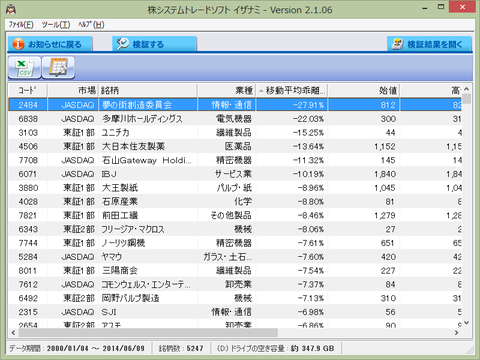Select the 石原産業 row
The image size is (480, 360).
[235, 202]
